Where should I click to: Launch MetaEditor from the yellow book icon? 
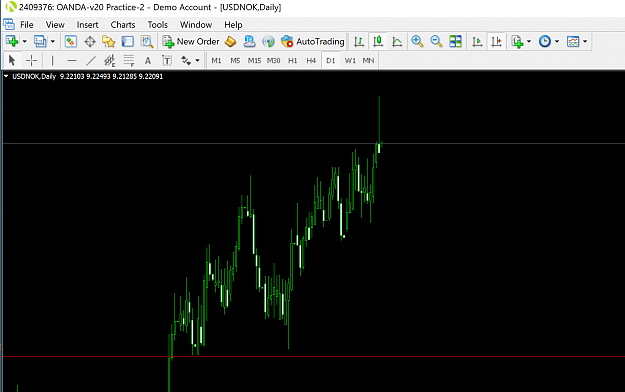click(230, 41)
